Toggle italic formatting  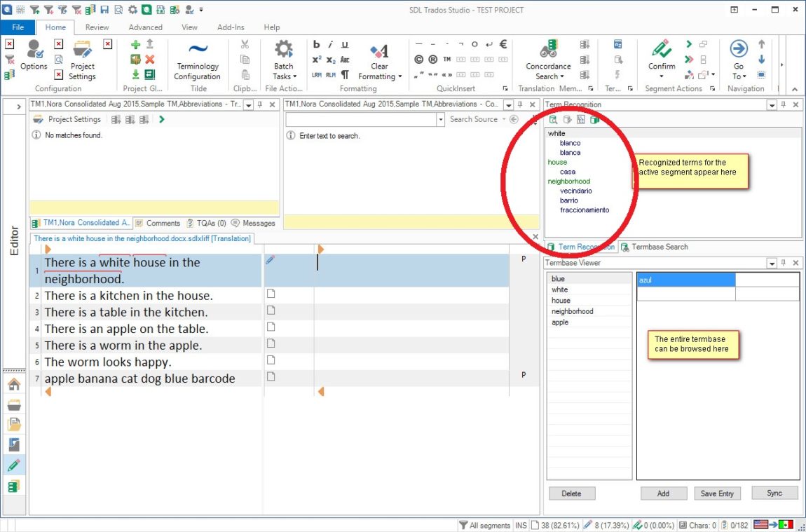point(331,45)
